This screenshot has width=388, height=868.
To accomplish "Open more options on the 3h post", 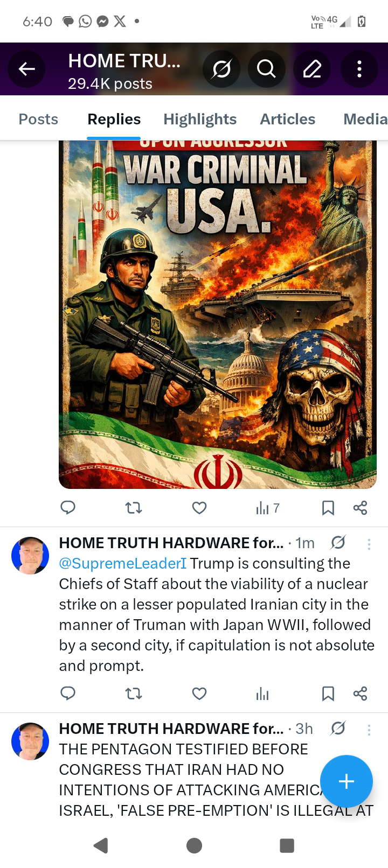I will pyautogui.click(x=369, y=730).
